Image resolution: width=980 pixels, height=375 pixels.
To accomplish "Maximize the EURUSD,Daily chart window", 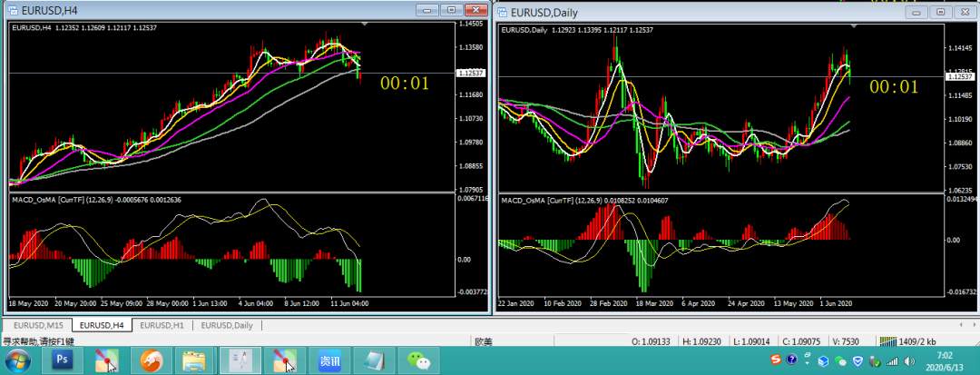I will pos(940,12).
